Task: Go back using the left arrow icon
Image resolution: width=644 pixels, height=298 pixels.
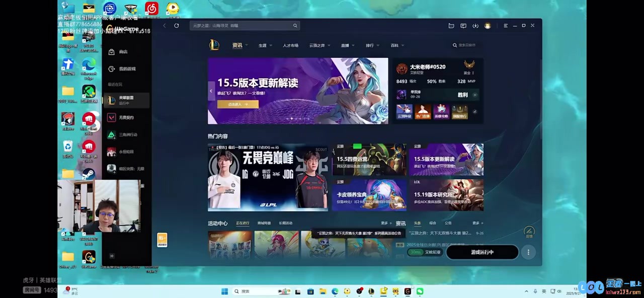Action: tap(164, 26)
